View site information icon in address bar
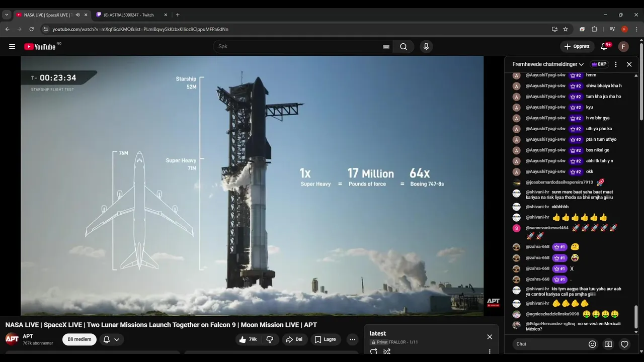The image size is (644, 362). tap(46, 29)
